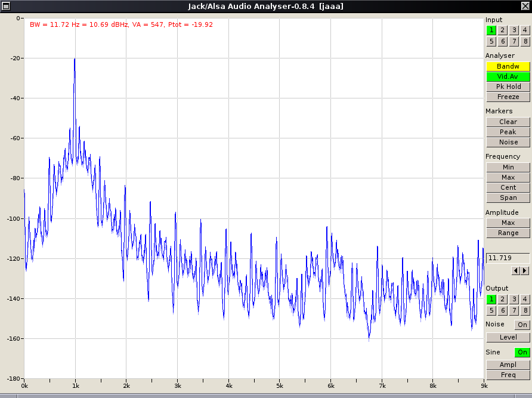This screenshot has width=532, height=398.
Task: Select Output channel 5
Action: click(x=491, y=310)
